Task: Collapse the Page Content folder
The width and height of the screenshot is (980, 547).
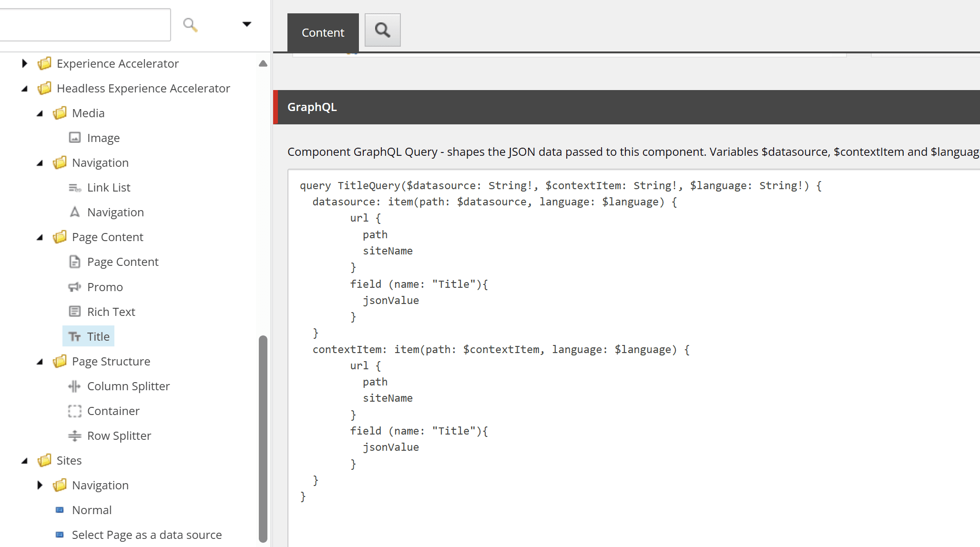Action: pos(40,237)
